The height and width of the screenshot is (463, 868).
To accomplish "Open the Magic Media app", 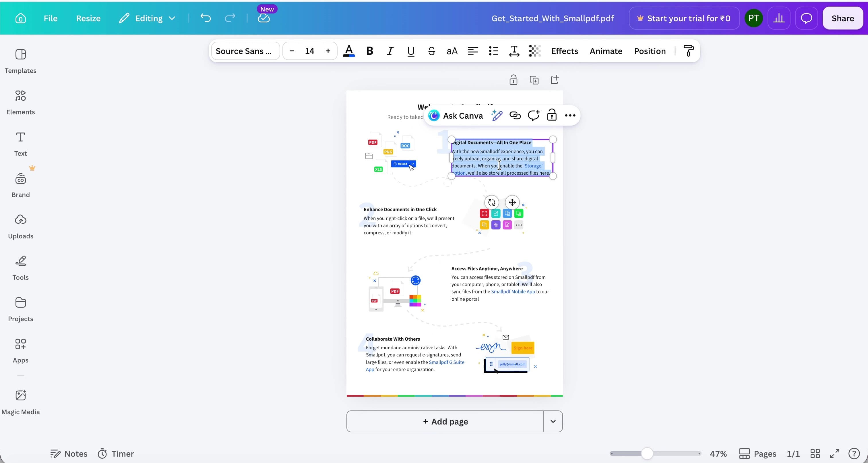I will [x=21, y=402].
